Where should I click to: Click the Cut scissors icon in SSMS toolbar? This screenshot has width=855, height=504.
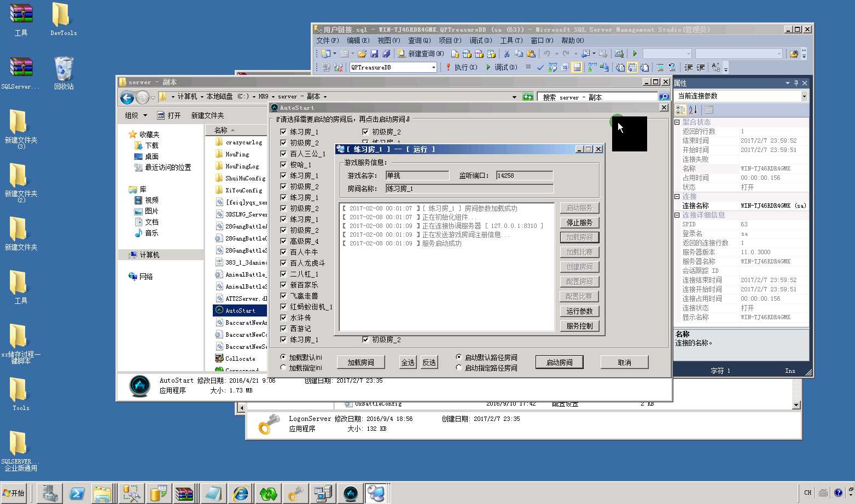coord(507,54)
